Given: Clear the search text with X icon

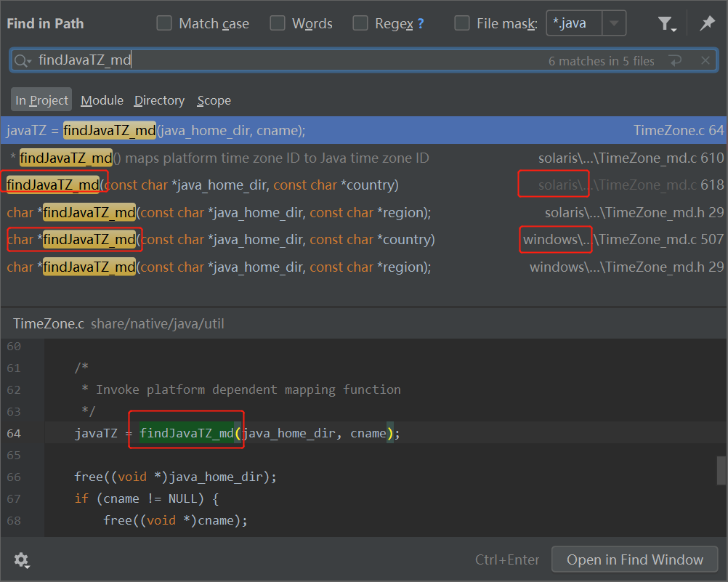Looking at the screenshot, I should tap(705, 61).
